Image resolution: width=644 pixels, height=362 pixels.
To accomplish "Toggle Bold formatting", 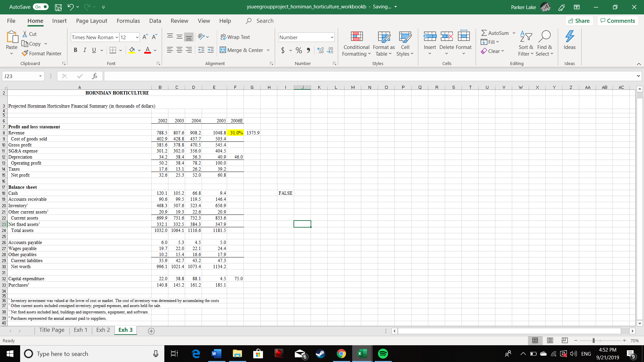I will point(75,50).
